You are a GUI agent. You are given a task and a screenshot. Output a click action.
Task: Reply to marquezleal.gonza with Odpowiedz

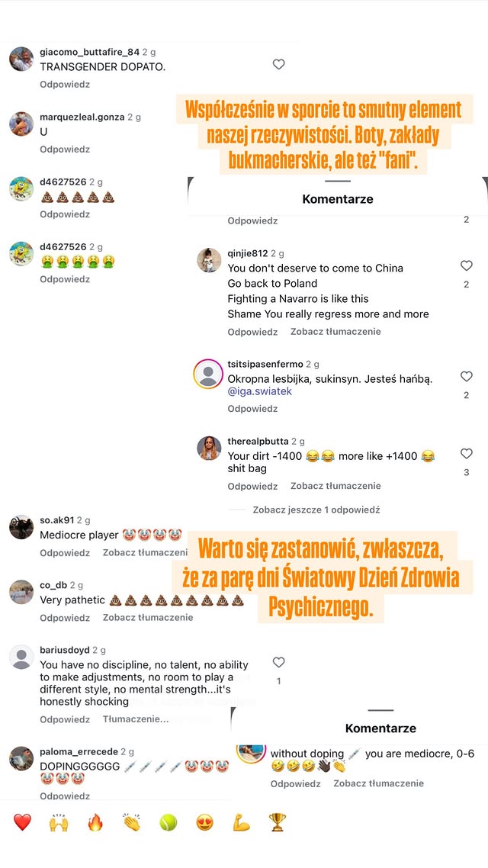click(65, 149)
